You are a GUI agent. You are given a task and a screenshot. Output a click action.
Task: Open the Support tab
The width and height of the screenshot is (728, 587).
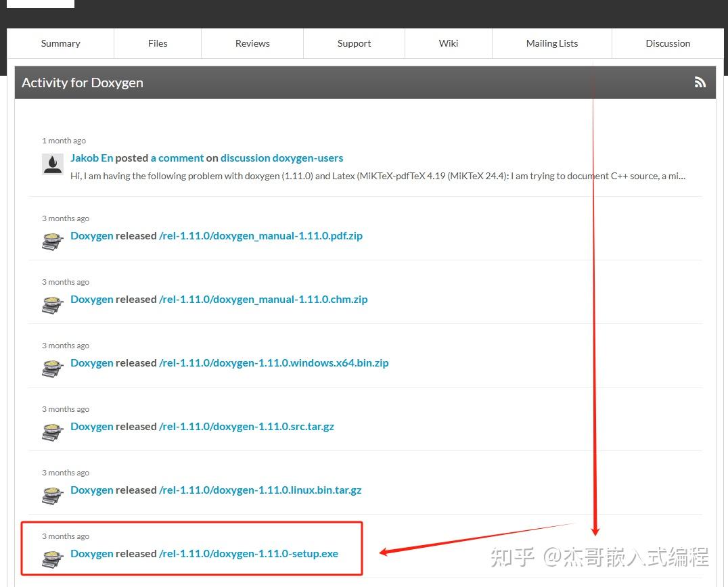point(354,43)
